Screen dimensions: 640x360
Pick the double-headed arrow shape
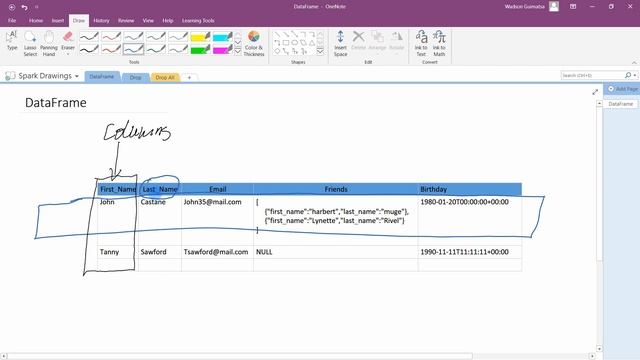pos(294,35)
